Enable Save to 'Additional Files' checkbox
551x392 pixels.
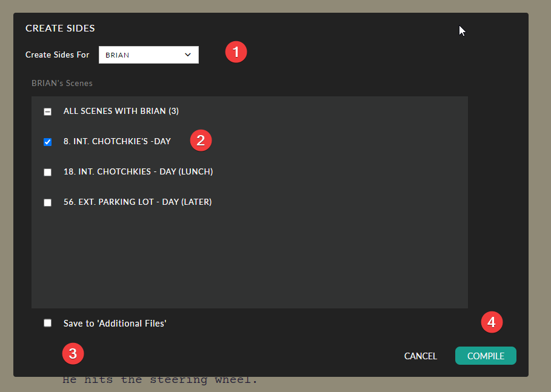click(x=47, y=323)
